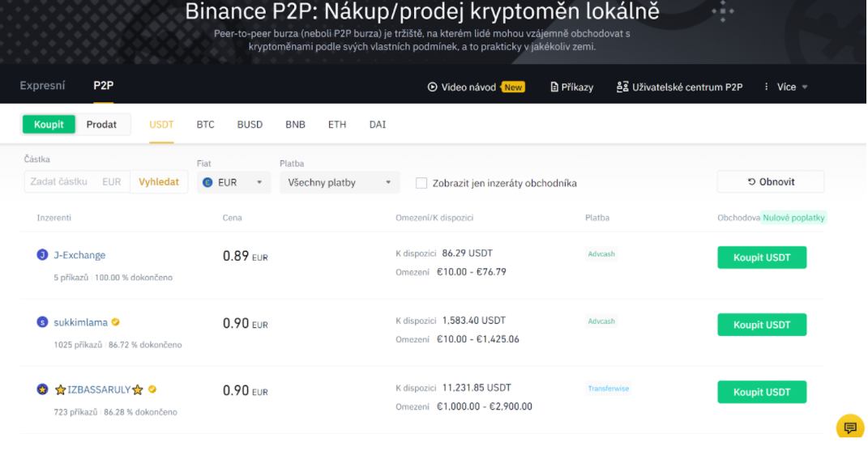Click the 1,583.40 USDT available amount

pos(474,321)
